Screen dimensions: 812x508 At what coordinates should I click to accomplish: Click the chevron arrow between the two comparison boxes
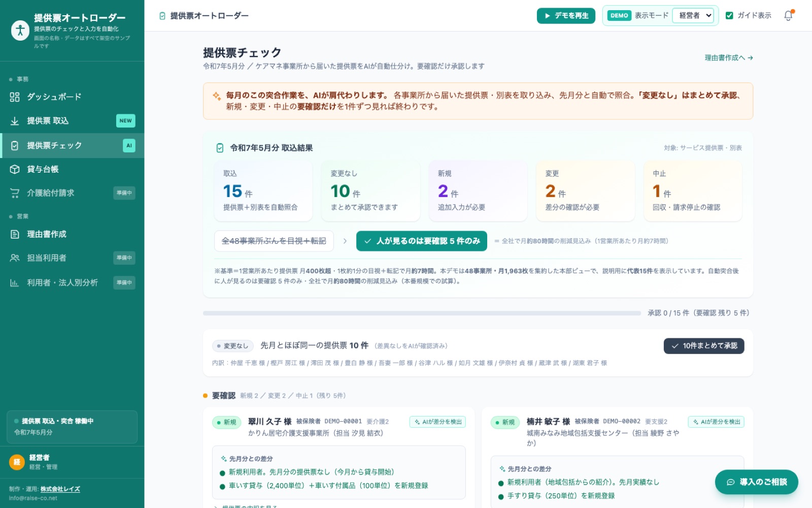345,241
